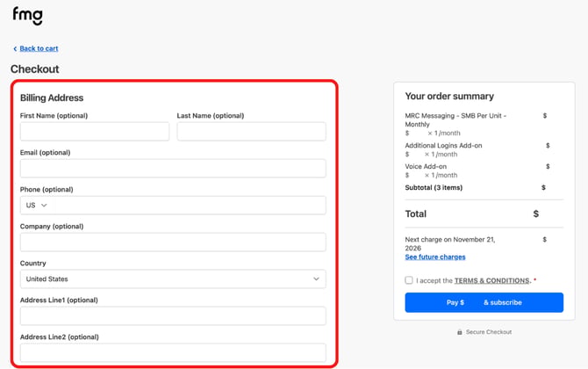Click into the Email field
This screenshot has height=369, width=588.
click(173, 168)
